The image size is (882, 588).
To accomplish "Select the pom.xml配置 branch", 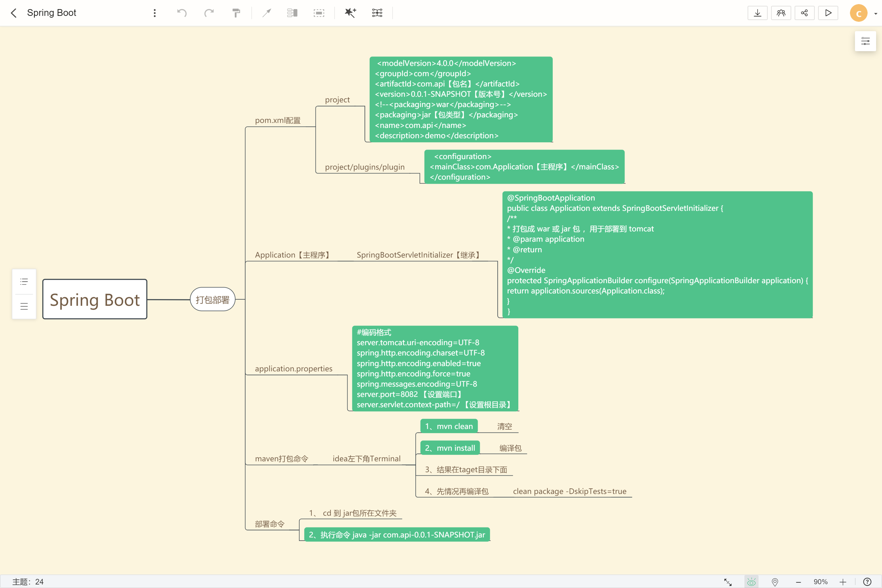I will (x=278, y=120).
